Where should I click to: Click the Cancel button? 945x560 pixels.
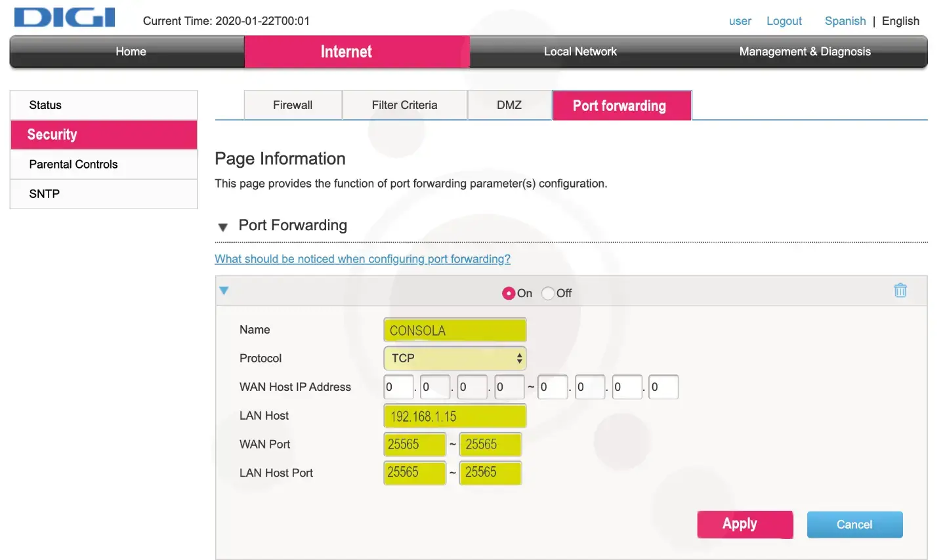854,525
